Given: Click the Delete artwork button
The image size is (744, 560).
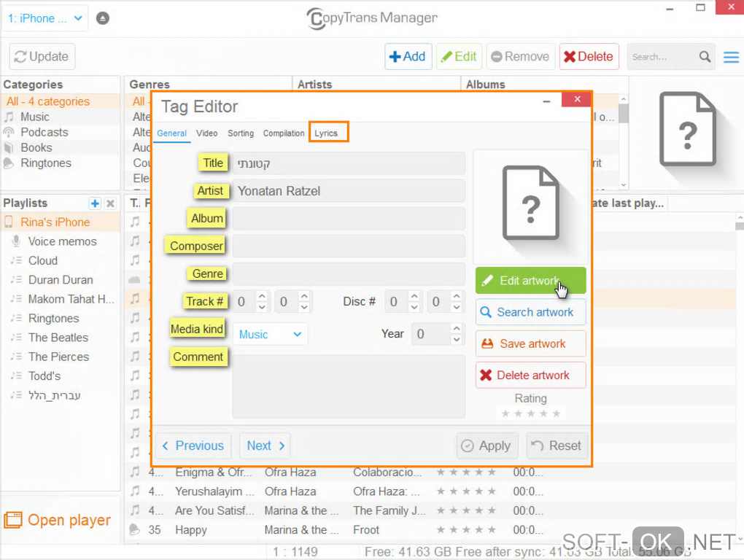Looking at the screenshot, I should (x=530, y=375).
